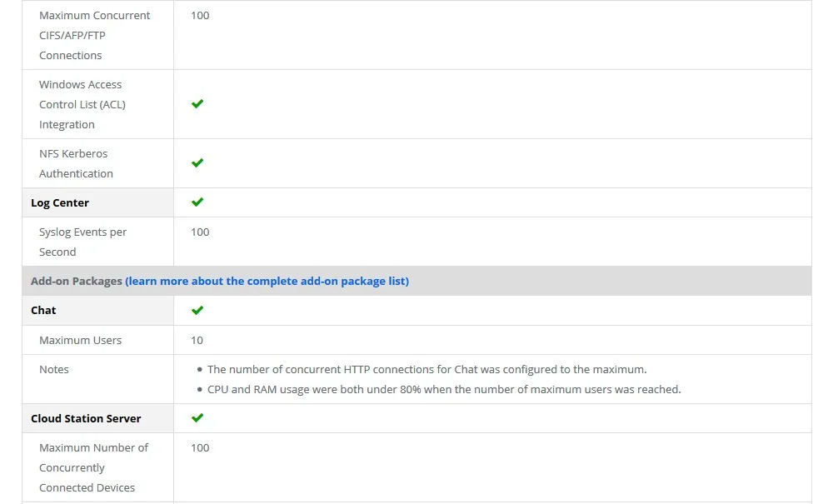Screen dimensions: 833x504
Task: Click the concurrent HTTP connections note text
Action: pyautogui.click(x=426, y=370)
